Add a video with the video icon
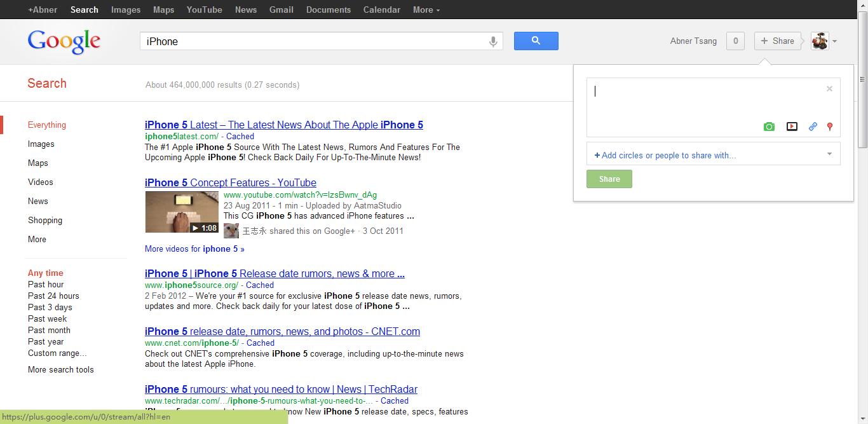Image resolution: width=868 pixels, height=424 pixels. point(792,127)
